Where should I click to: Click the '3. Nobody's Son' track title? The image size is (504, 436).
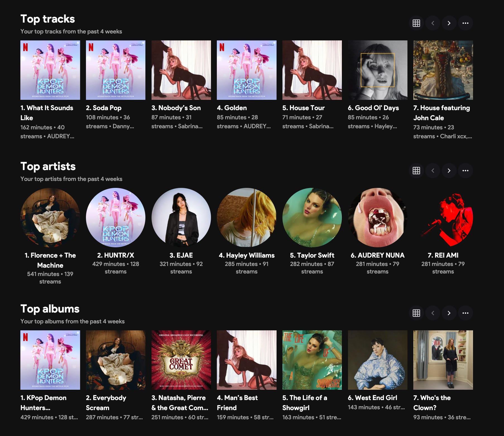click(176, 108)
